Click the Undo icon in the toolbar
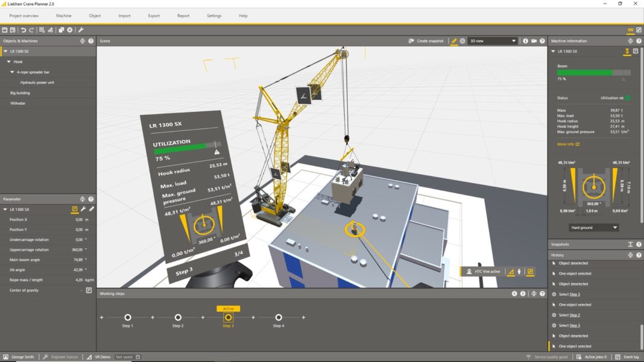 (22, 29)
